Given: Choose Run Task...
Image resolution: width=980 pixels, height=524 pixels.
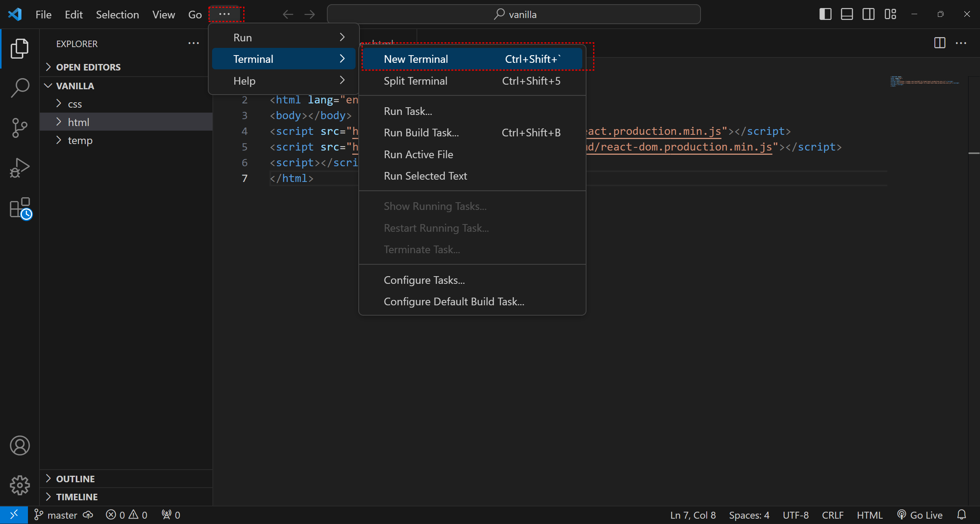Looking at the screenshot, I should pyautogui.click(x=472, y=111).
